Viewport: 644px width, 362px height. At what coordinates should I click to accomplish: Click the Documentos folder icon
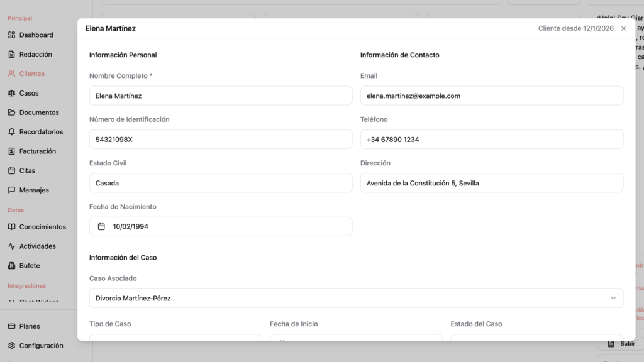point(11,112)
